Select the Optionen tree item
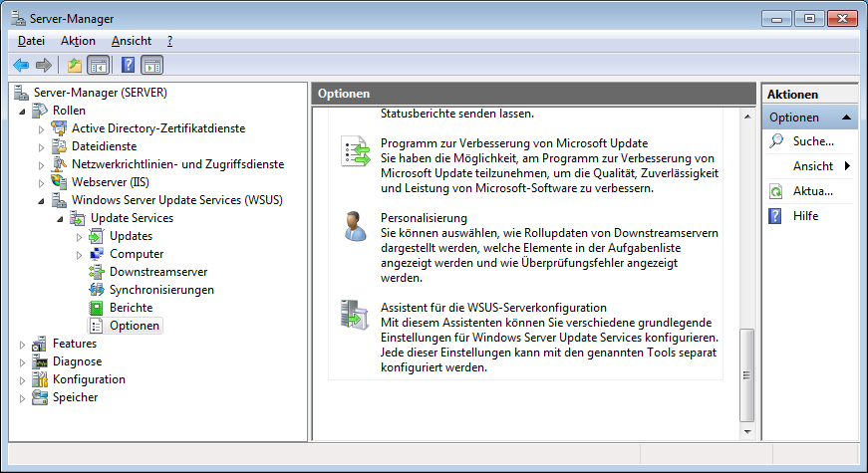 coord(135,326)
